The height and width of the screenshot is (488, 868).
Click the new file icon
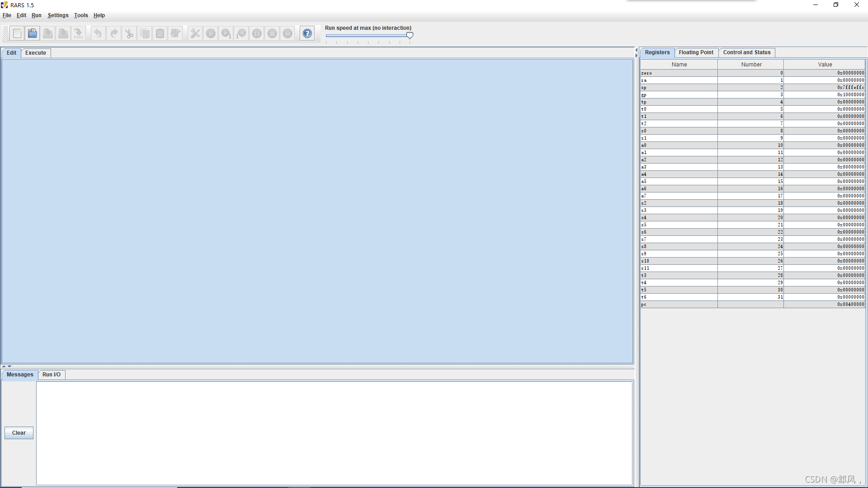[16, 33]
